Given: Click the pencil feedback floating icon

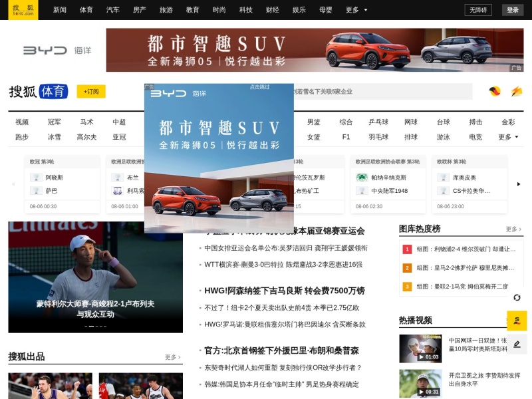Looking at the screenshot, I should pos(517,344).
